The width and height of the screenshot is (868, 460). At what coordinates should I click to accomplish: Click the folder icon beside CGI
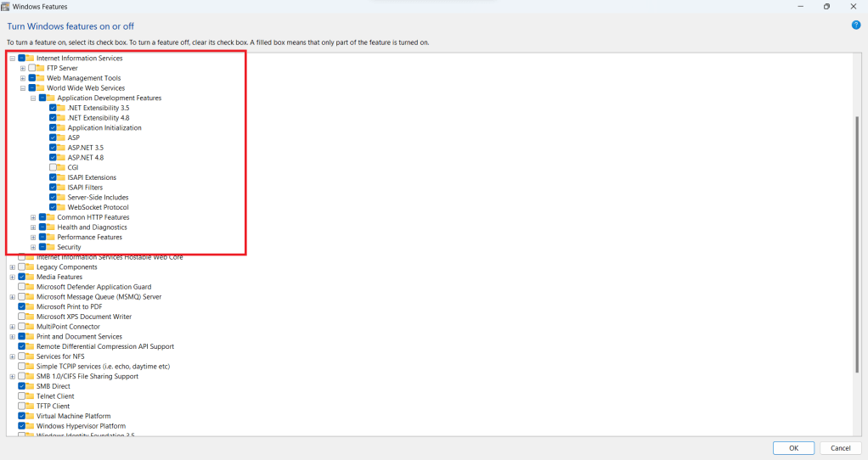point(61,167)
